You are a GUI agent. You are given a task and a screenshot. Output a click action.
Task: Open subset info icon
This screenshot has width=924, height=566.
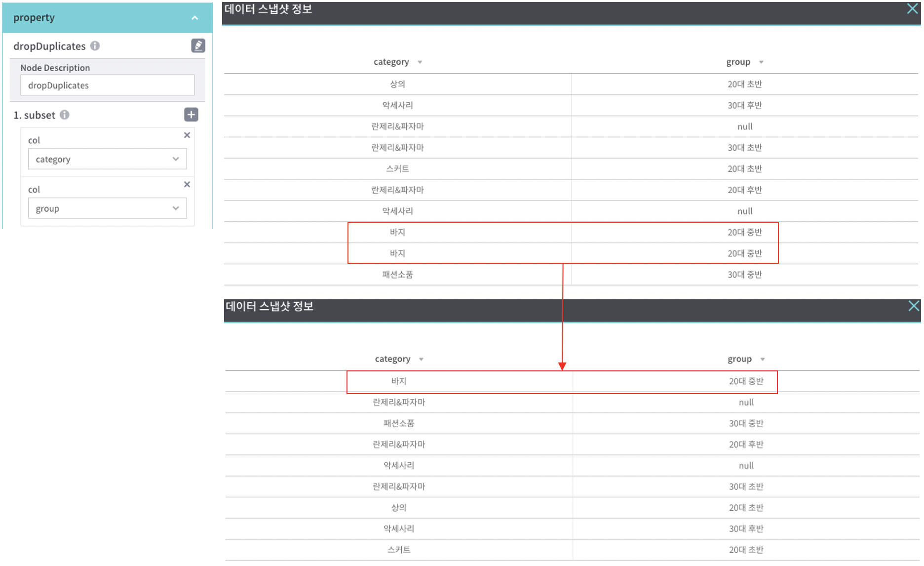[65, 115]
